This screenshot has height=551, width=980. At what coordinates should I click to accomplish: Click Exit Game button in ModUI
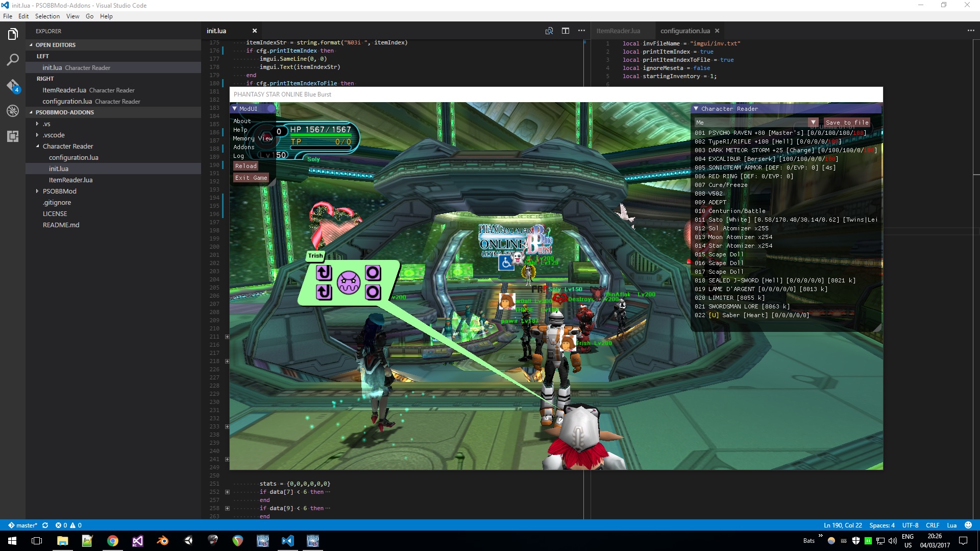[251, 178]
